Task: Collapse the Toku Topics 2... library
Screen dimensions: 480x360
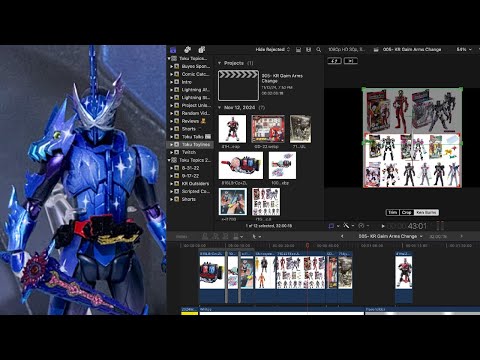Action: pos(169,160)
